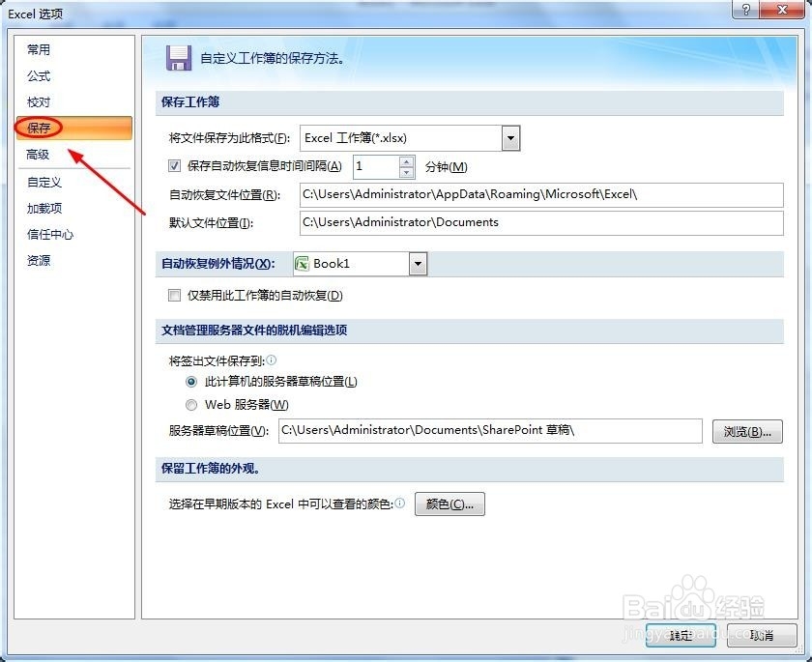This screenshot has width=812, height=662.
Task: Close the Excel 选项 dialog
Action: tap(783, 10)
